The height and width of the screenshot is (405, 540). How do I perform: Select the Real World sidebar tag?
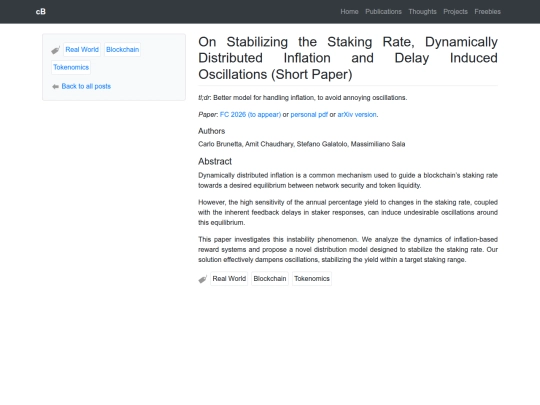pyautogui.click(x=82, y=50)
